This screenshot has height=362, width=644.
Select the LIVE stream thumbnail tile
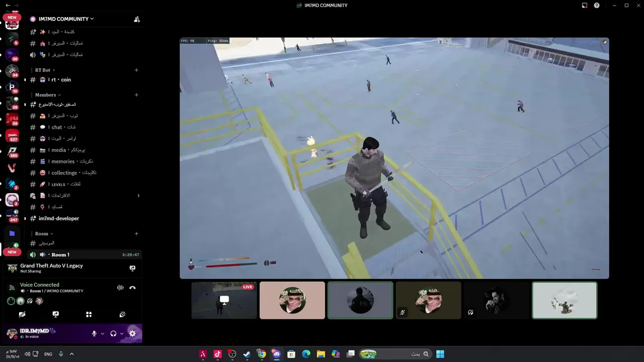[224, 300]
